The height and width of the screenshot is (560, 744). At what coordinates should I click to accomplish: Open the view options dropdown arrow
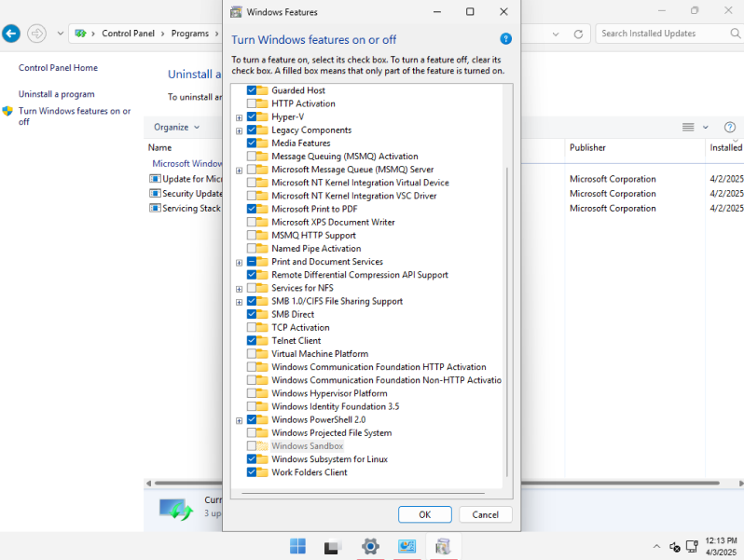pos(706,127)
